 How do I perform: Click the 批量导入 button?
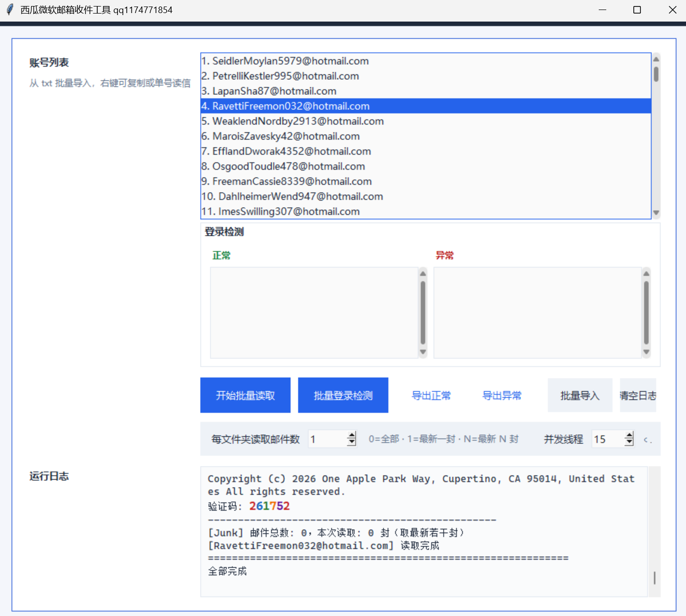click(580, 395)
